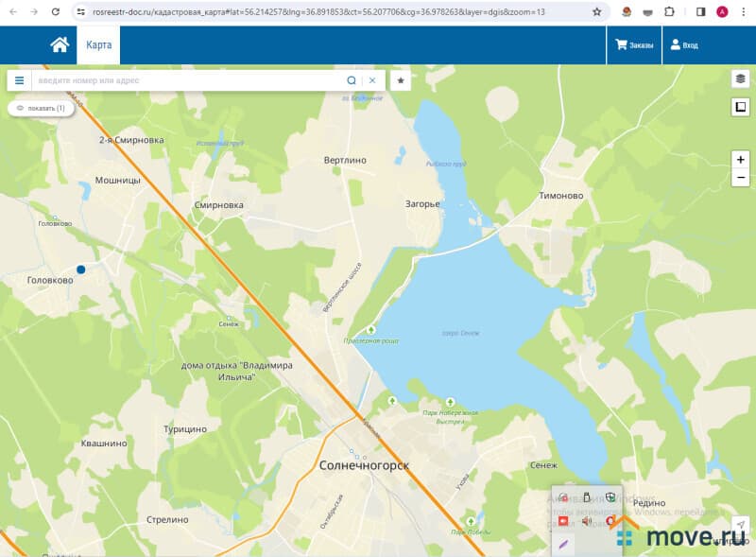This screenshot has width=756, height=557.
Task: Toggle visibility with показать (1) button
Action: tap(42, 109)
